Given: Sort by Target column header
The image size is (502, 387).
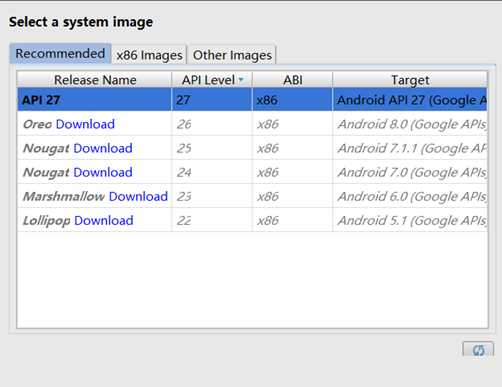Looking at the screenshot, I should (x=410, y=80).
